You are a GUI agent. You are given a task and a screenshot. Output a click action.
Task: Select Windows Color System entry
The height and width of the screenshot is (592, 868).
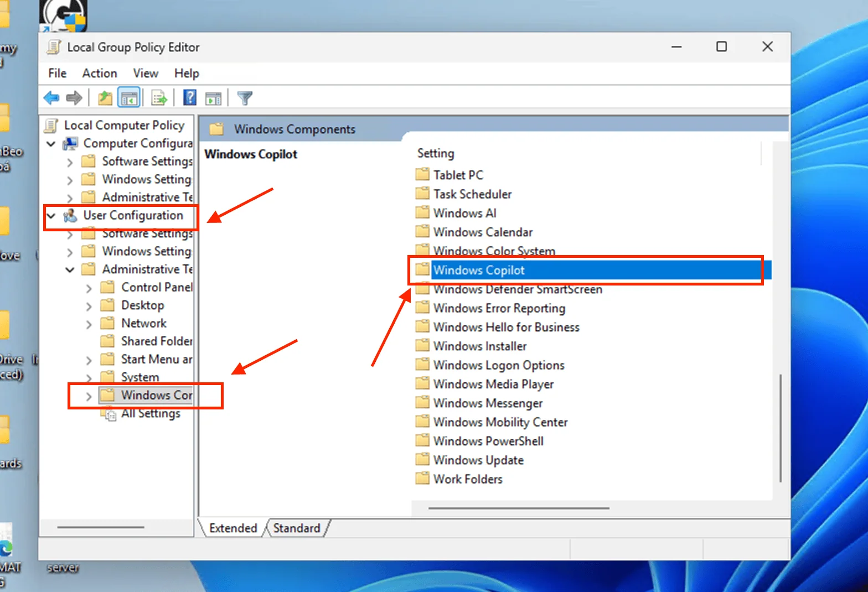[494, 251]
